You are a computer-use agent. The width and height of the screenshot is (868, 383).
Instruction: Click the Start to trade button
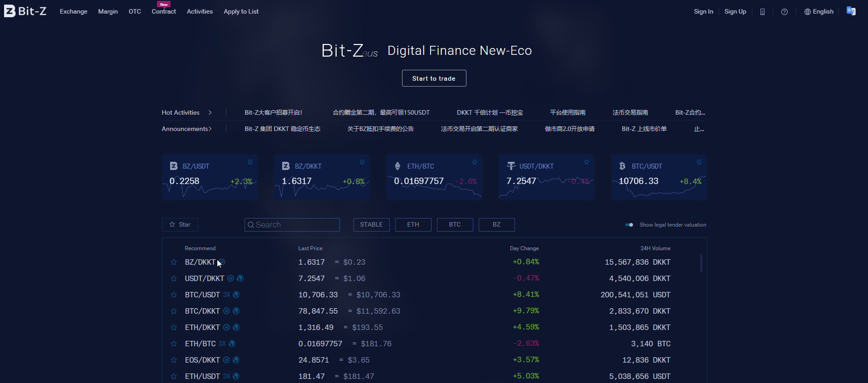tap(434, 78)
